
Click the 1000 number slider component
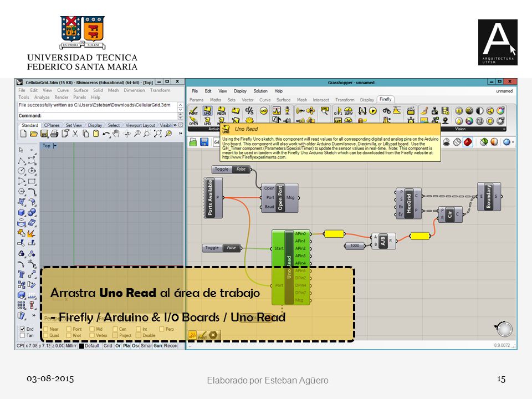pos(355,245)
